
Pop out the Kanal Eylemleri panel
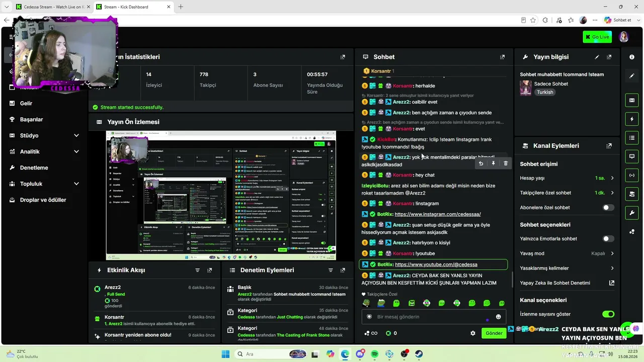pos(609,146)
